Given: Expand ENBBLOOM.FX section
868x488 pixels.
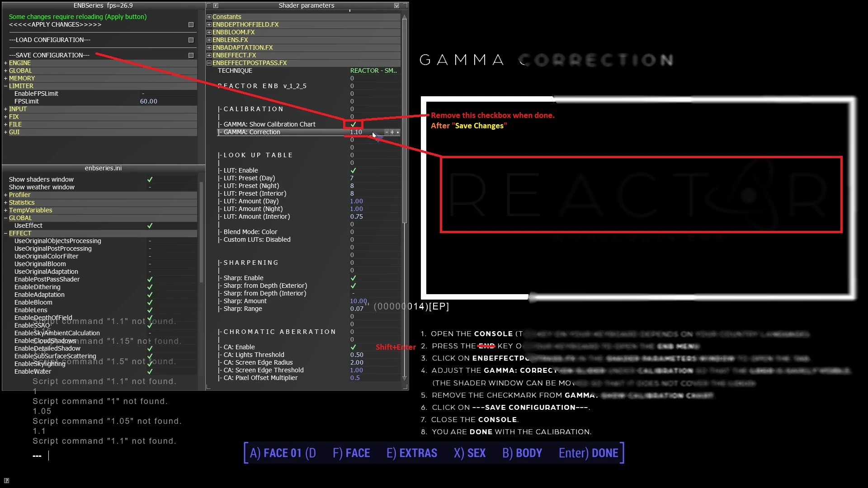Looking at the screenshot, I should (209, 33).
